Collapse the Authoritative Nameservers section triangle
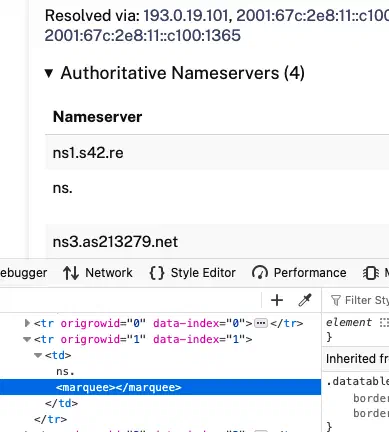389x432 pixels. coord(49,73)
